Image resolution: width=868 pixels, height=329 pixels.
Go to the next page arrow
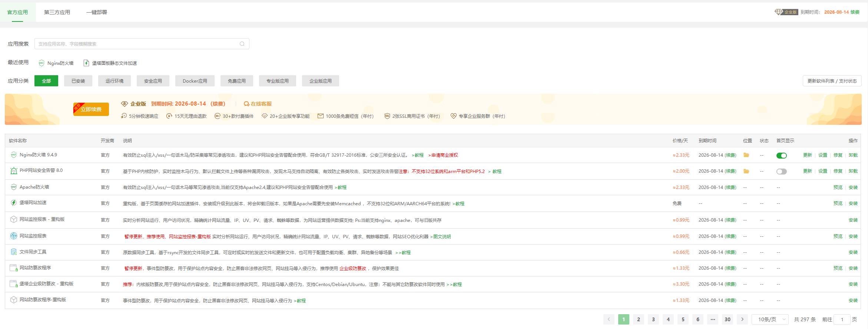[x=742, y=319]
